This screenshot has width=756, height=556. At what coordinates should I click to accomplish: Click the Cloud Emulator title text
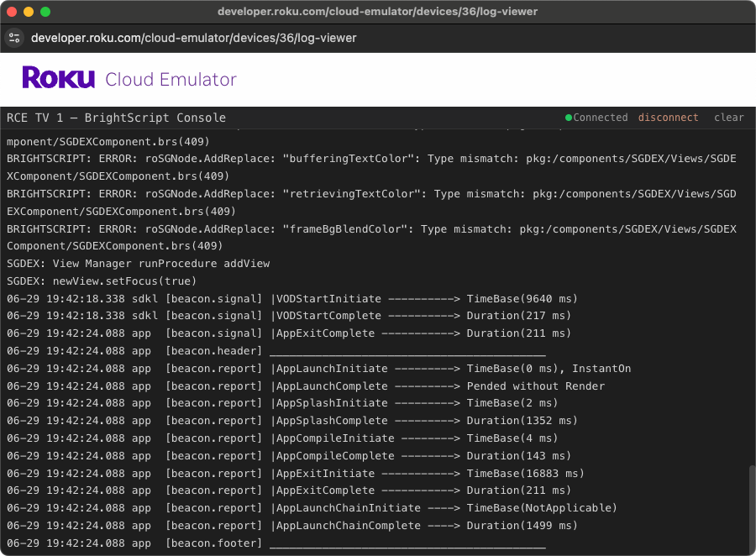(x=171, y=80)
